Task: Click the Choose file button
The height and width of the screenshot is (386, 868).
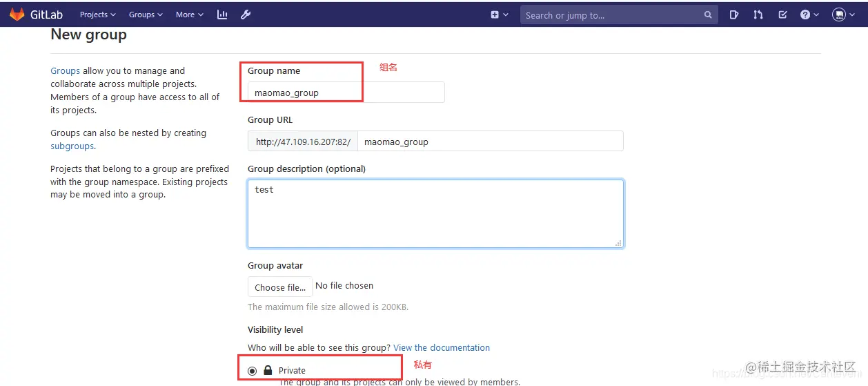Action: coord(279,287)
